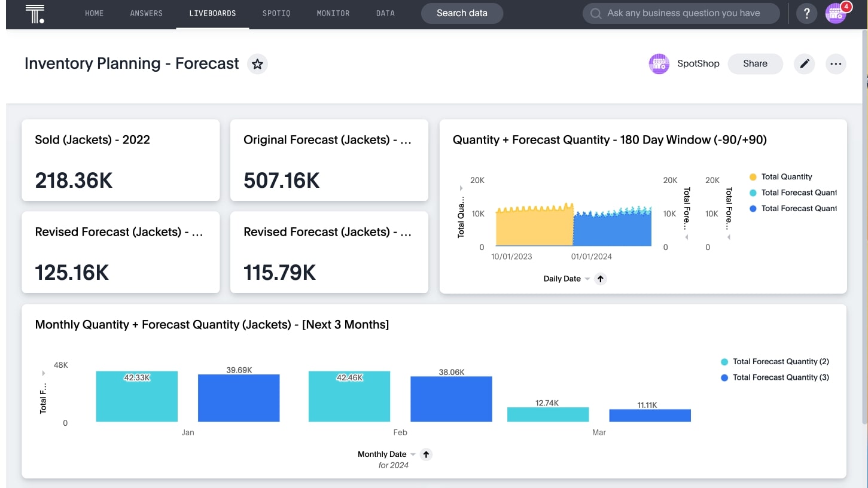868x488 pixels.
Task: Open the Monitor tab
Action: (333, 13)
